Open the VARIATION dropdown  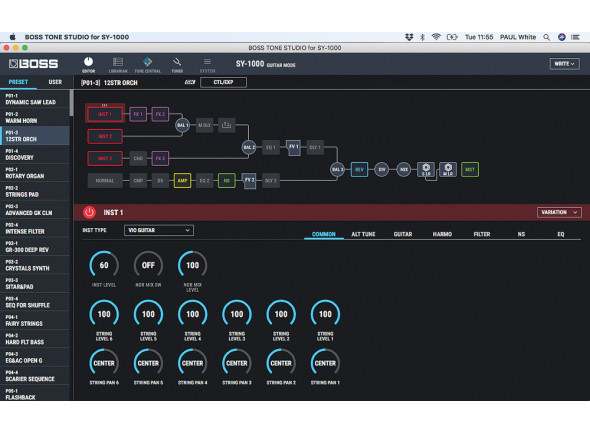(559, 212)
